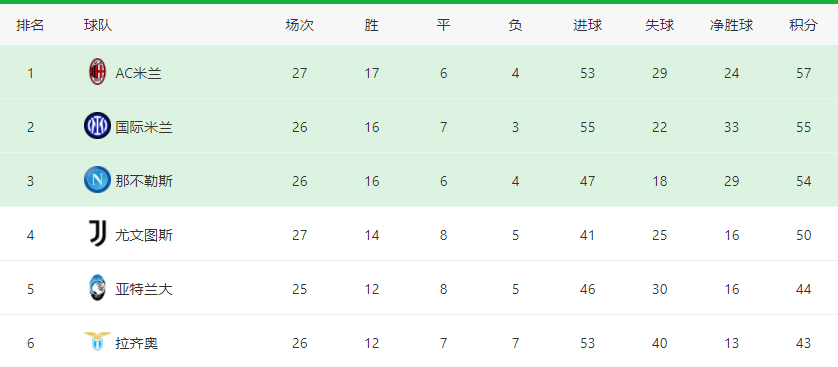Click the 尤文图斯 club crest icon

coord(97,235)
